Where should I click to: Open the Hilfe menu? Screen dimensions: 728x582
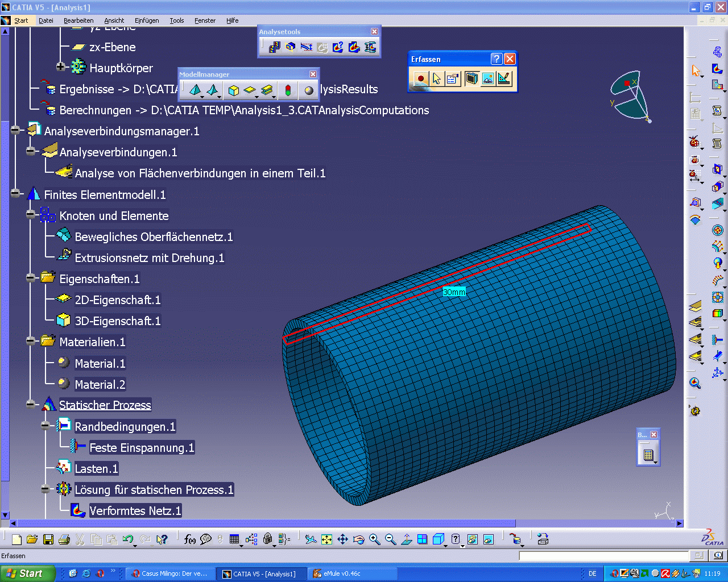233,20
